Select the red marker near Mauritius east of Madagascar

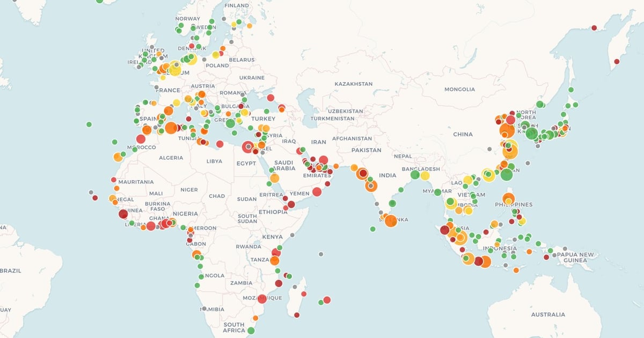click(x=327, y=300)
